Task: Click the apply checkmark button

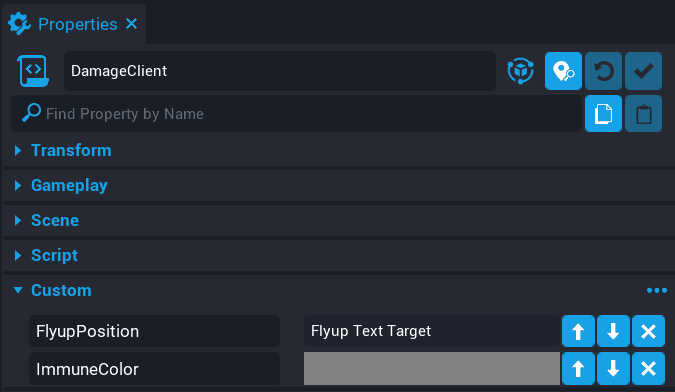Action: [643, 71]
